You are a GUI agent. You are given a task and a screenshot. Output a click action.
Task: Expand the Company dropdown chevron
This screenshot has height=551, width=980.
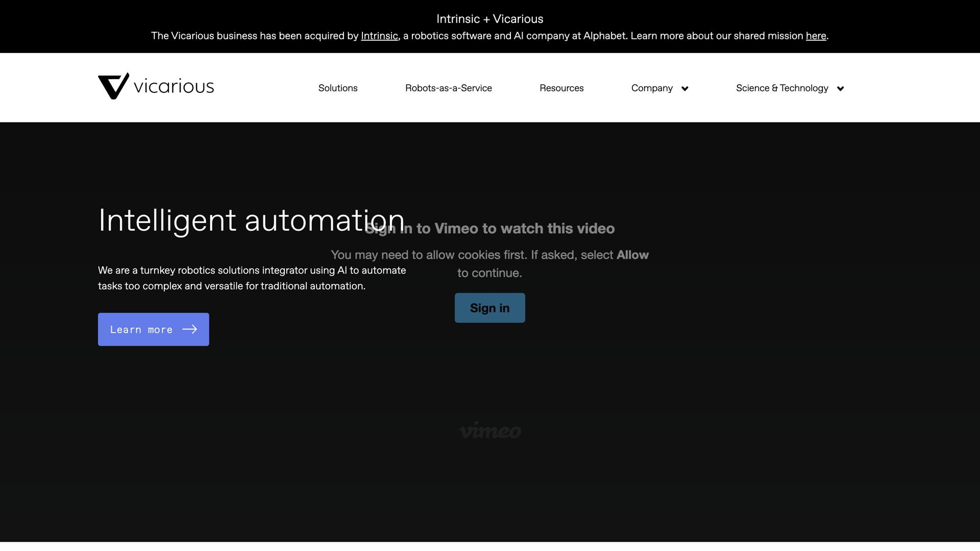[x=685, y=89]
